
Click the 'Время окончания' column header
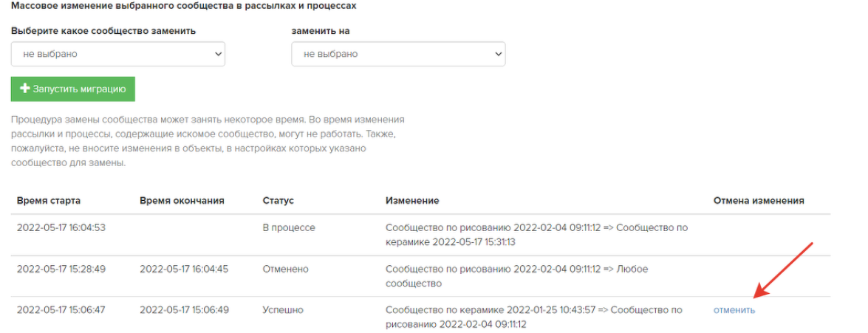click(x=182, y=200)
